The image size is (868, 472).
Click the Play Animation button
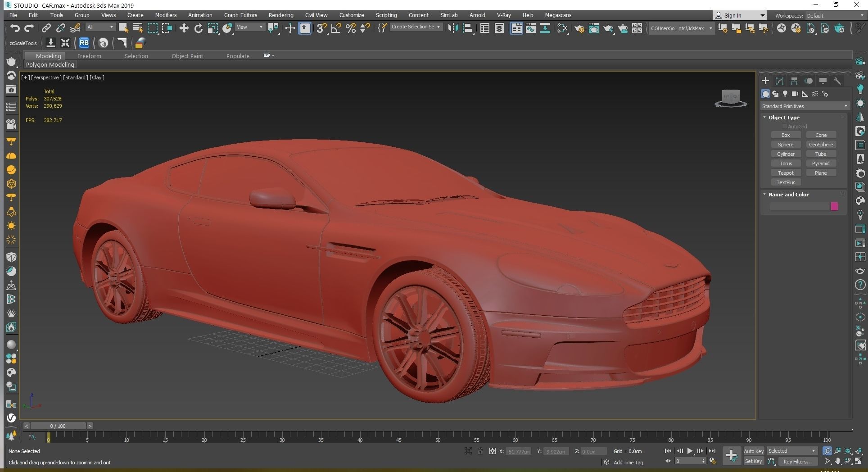tap(689, 451)
